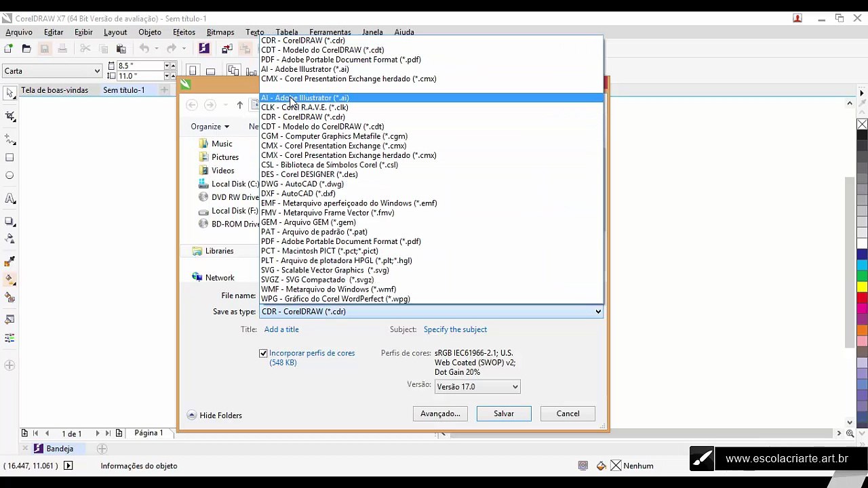Pick the blue color swatch in palette
The image size is (868, 488).
(x=862, y=254)
